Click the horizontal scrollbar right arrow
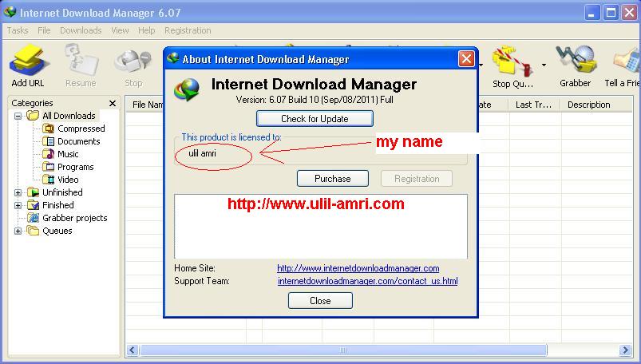Viewport: 641px width, 364px height. [x=625, y=350]
